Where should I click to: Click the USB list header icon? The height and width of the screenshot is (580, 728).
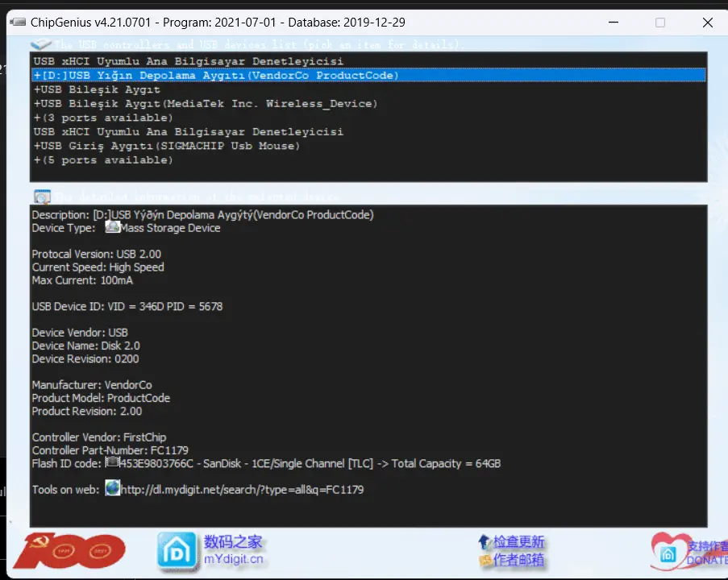(x=41, y=44)
